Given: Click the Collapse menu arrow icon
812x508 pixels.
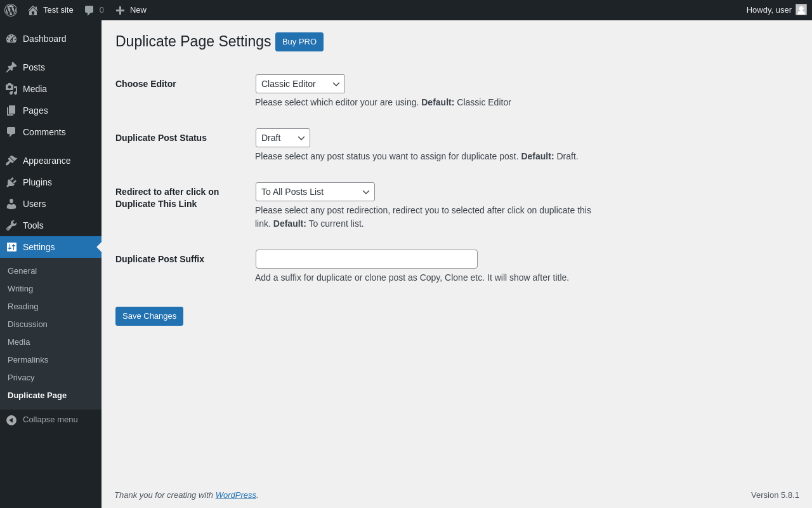Looking at the screenshot, I should tap(11, 420).
